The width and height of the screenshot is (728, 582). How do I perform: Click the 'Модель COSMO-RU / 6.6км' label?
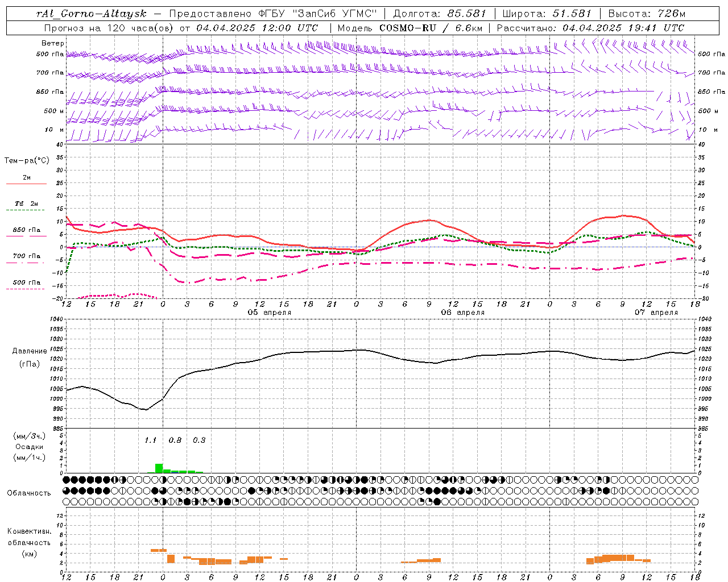[410, 28]
